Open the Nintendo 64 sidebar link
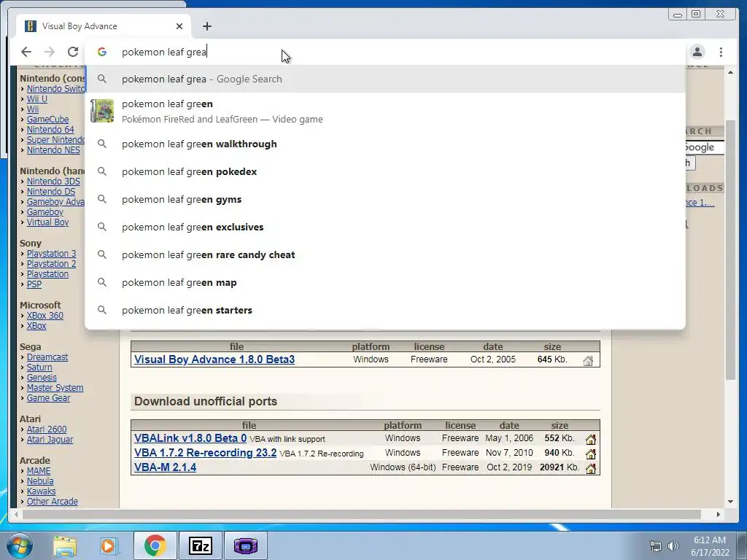 point(50,130)
